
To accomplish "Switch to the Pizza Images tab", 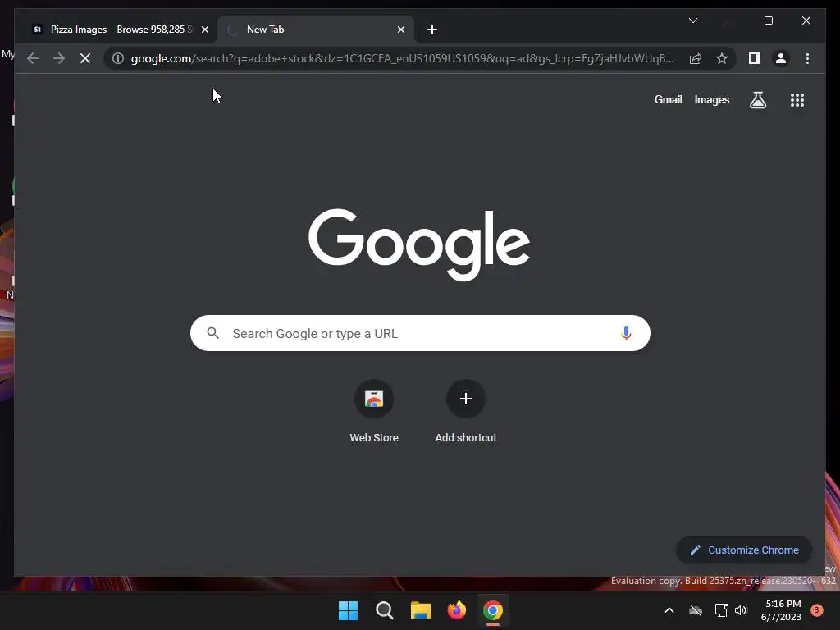I will (119, 30).
